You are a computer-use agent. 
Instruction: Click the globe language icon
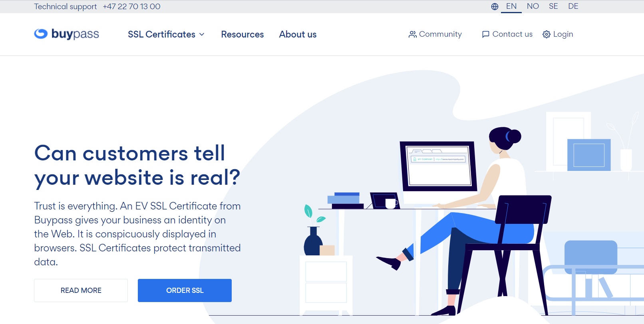click(x=495, y=6)
